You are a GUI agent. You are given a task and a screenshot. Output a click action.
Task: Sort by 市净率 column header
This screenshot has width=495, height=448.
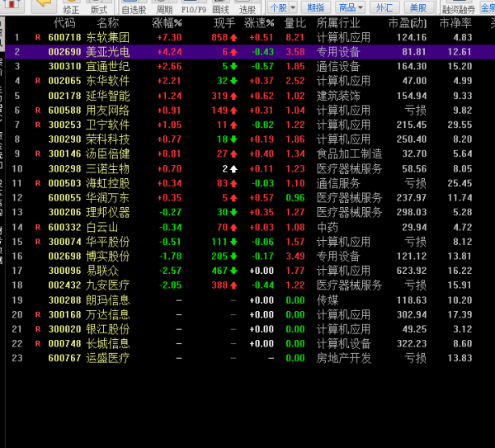tap(455, 23)
